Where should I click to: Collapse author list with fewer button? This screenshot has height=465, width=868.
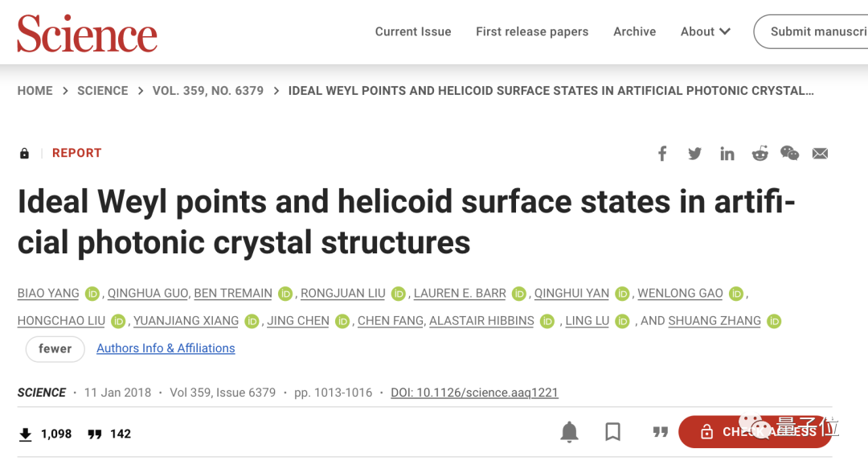click(x=55, y=348)
